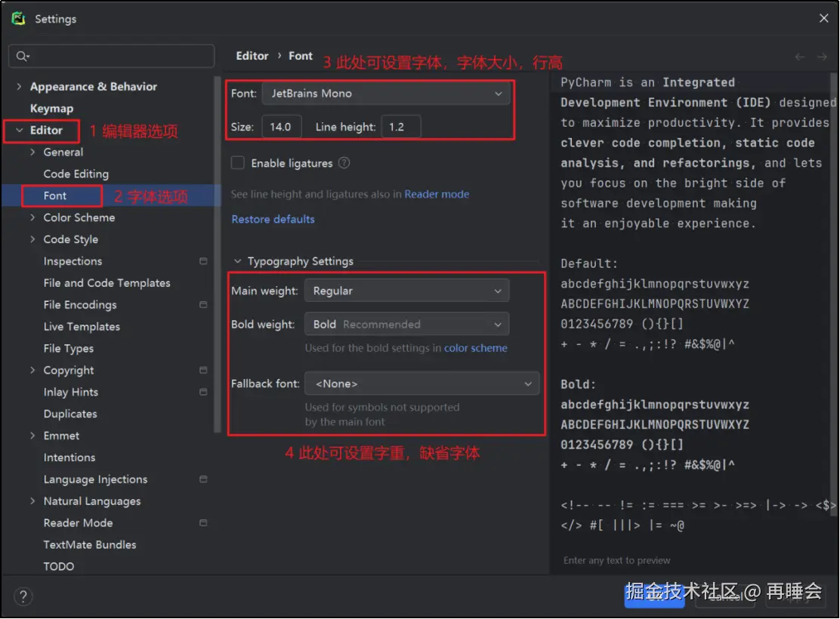840x619 pixels.
Task: Click the project-level icon beside Reader Mode
Action: coord(203,522)
